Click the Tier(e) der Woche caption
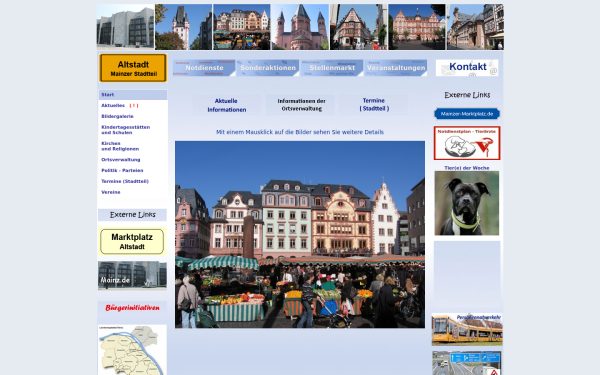The width and height of the screenshot is (600, 375). tap(466, 168)
